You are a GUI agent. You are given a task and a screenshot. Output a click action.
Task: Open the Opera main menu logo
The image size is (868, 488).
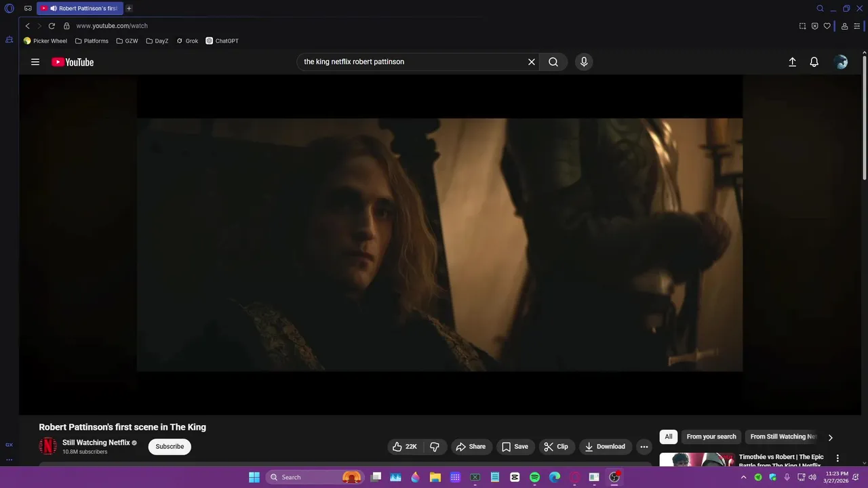(9, 8)
